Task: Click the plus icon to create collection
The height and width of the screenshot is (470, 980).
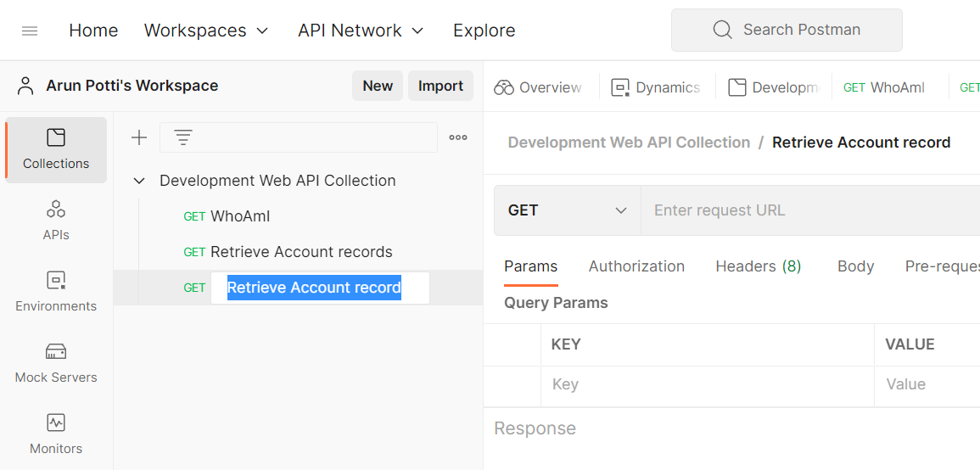Action: click(139, 137)
